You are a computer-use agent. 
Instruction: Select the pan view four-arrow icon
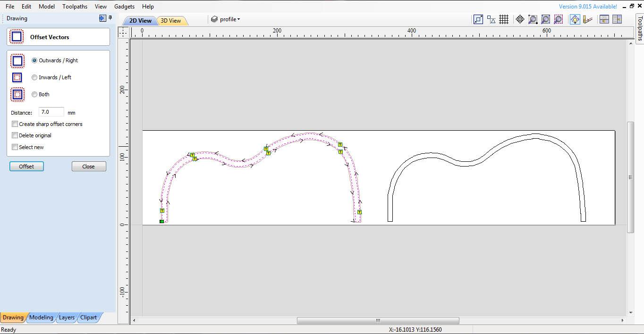[520, 19]
